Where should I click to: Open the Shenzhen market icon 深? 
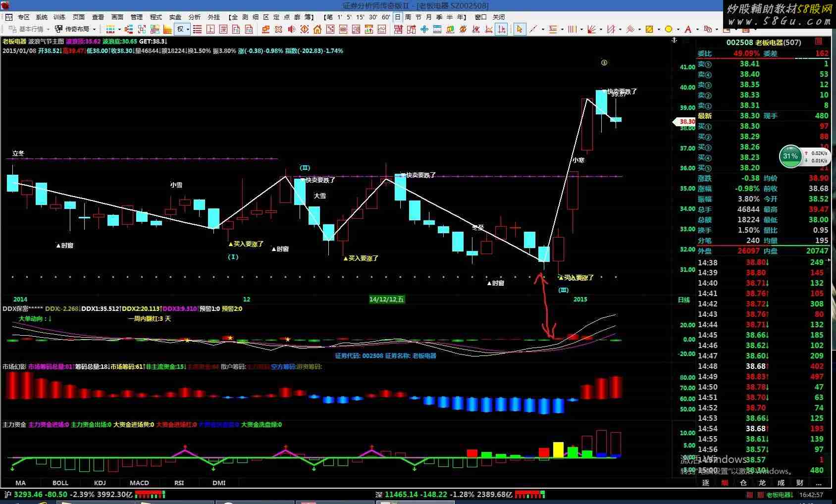(223, 29)
